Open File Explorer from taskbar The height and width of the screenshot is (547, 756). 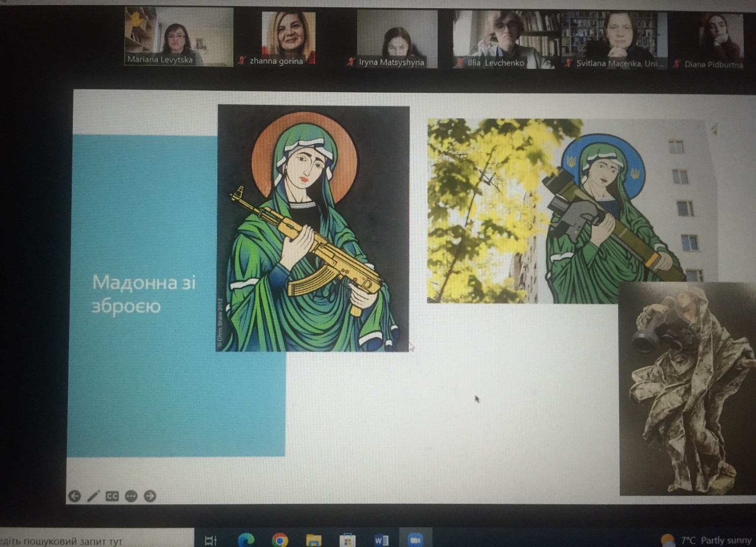click(x=314, y=540)
